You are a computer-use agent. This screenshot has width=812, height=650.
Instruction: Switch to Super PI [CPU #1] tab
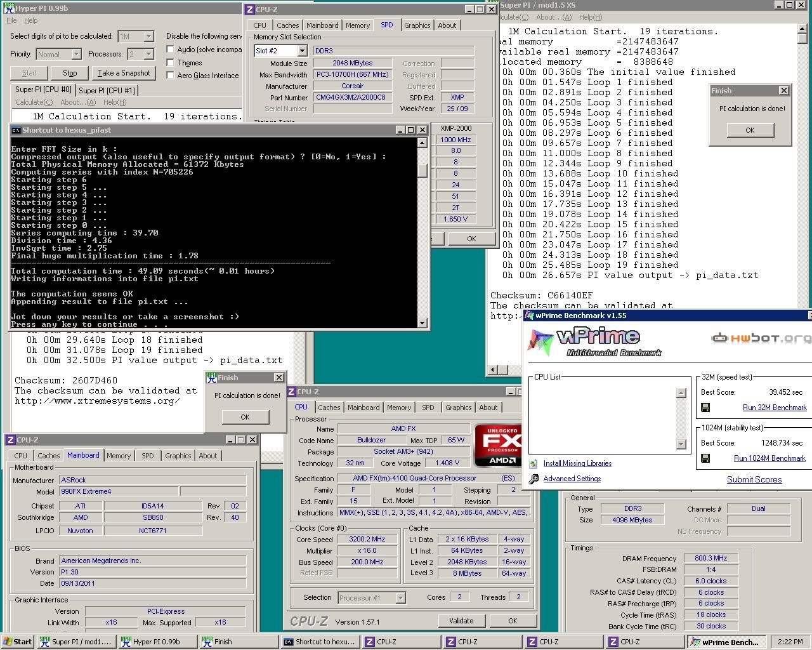pos(107,90)
